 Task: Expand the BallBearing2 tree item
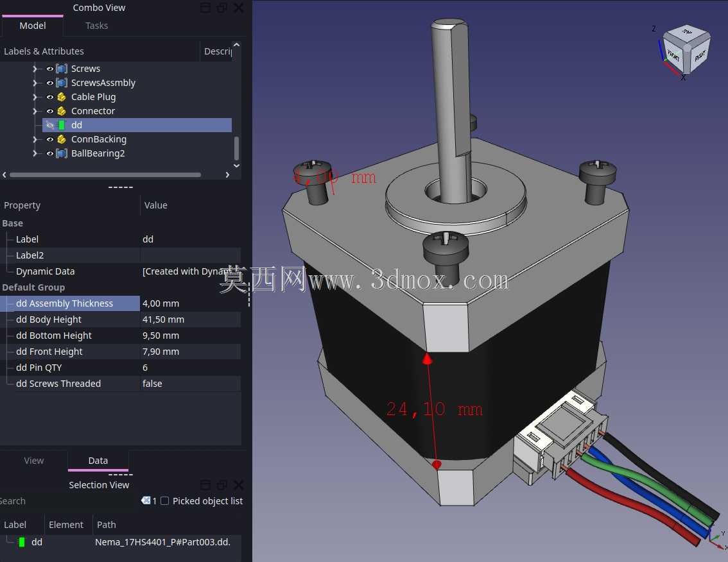35,153
